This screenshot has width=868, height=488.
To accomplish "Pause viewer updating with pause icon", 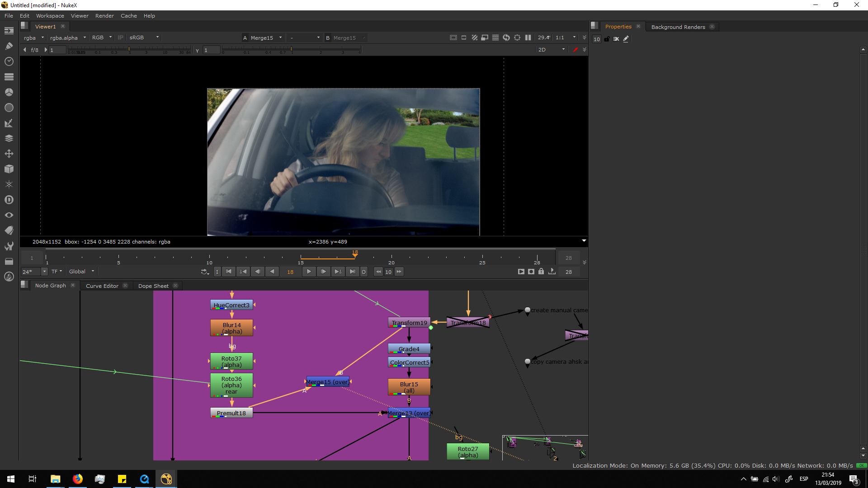I will tap(528, 38).
